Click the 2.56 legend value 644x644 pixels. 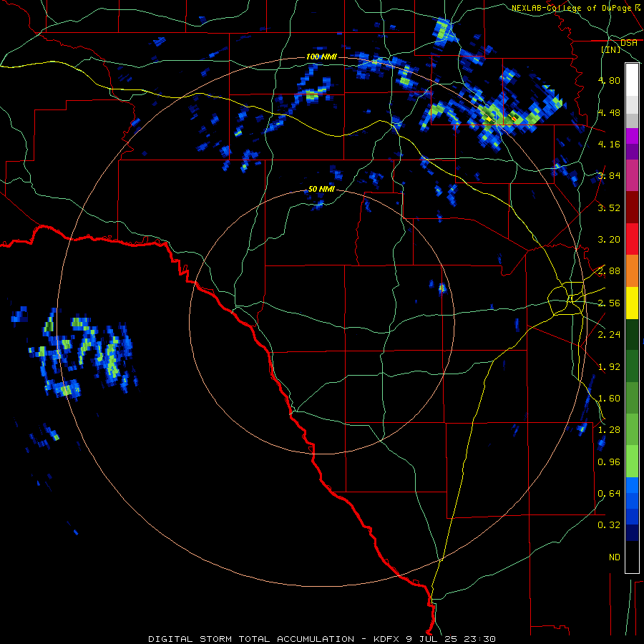pyautogui.click(x=609, y=303)
